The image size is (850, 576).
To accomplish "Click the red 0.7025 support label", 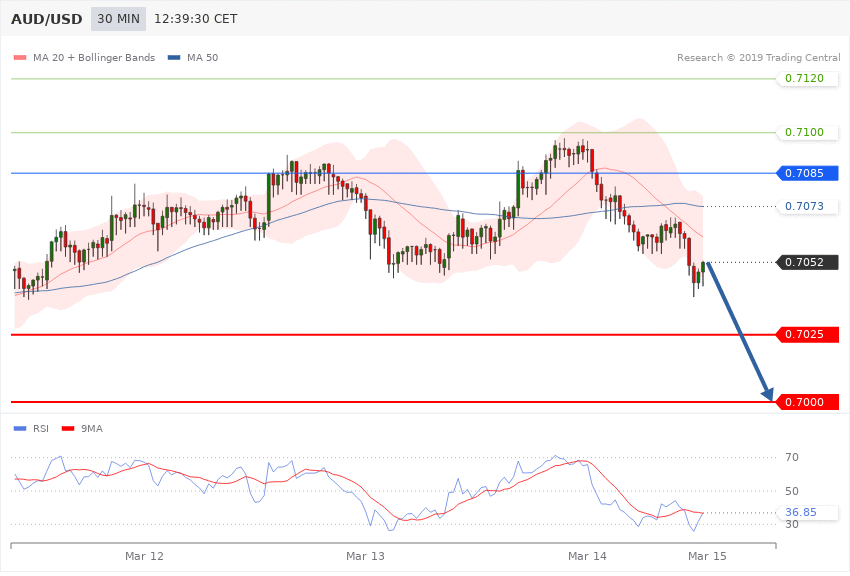I will [808, 334].
